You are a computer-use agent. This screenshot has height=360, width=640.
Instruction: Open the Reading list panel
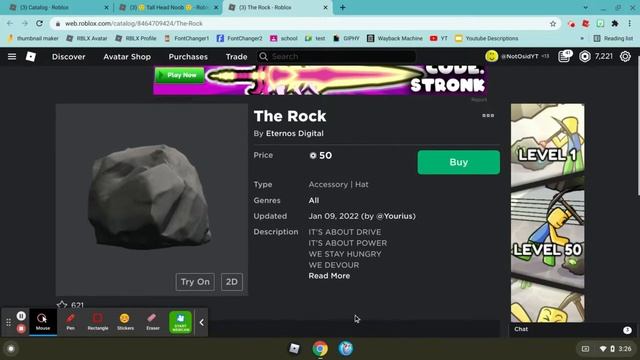(x=613, y=38)
